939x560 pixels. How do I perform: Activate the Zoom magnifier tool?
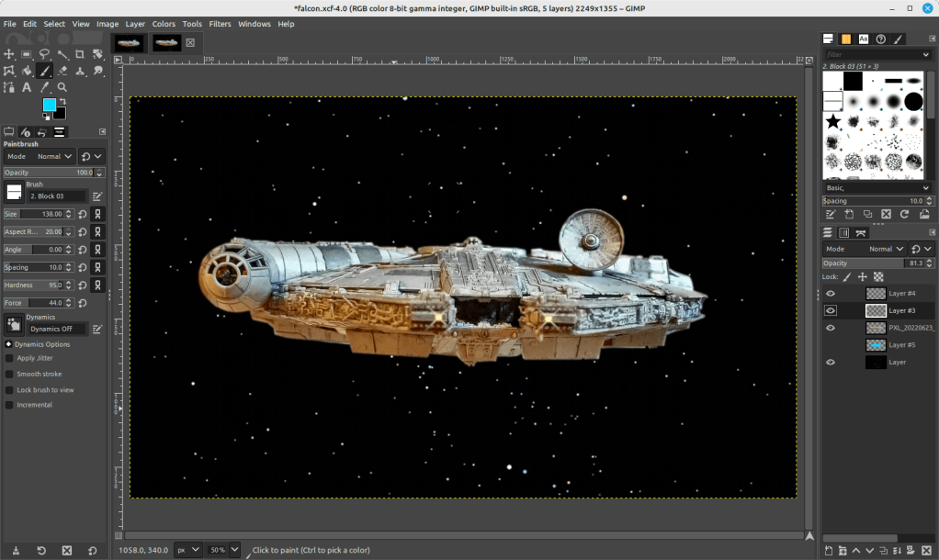[62, 87]
